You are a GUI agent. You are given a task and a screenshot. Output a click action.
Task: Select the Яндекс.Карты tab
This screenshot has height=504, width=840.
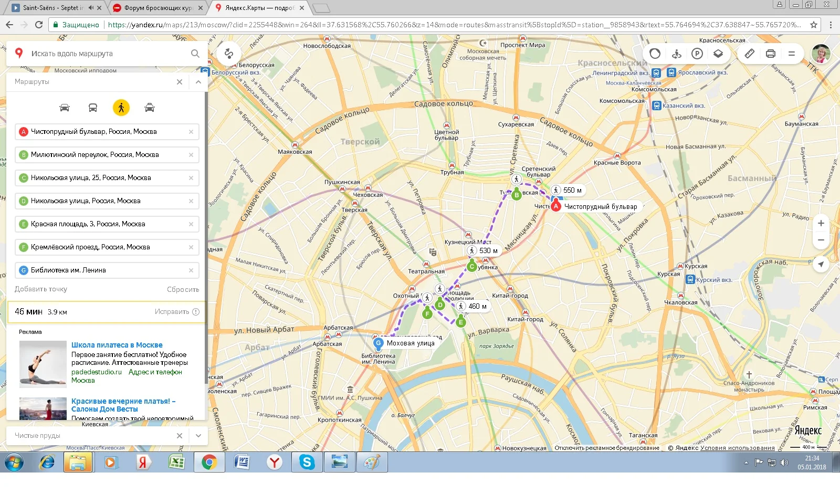pyautogui.click(x=259, y=8)
